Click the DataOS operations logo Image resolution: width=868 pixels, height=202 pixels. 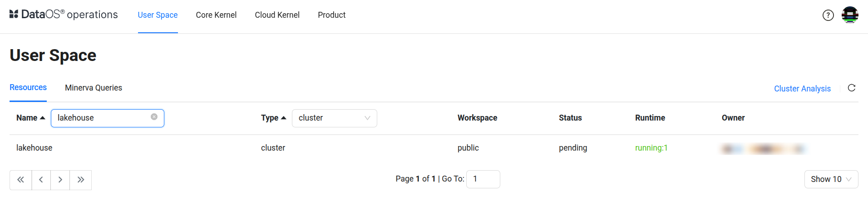click(x=64, y=15)
